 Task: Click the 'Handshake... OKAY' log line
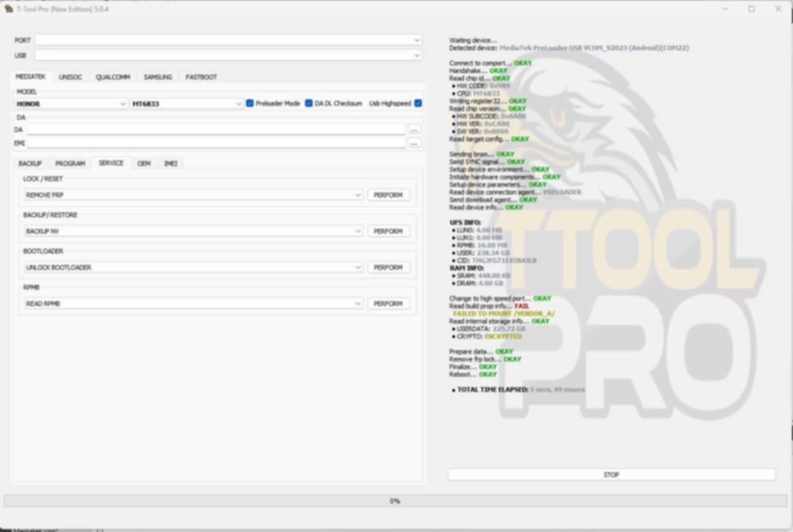[x=478, y=71]
